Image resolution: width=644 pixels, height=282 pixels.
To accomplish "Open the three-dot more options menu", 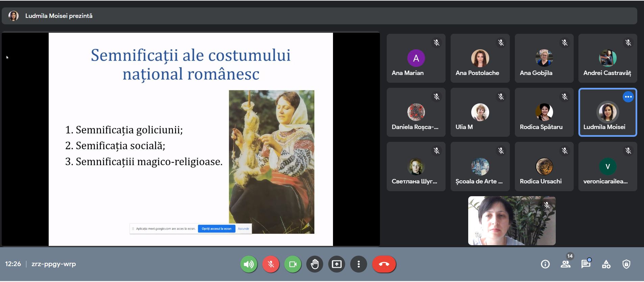I will tap(359, 264).
